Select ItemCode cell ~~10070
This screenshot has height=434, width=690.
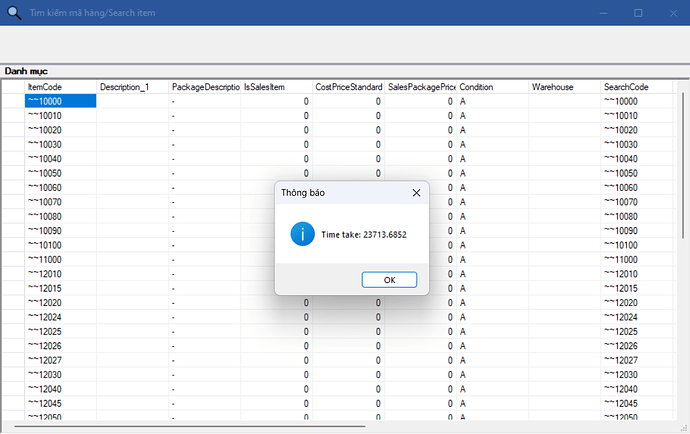tap(60, 202)
